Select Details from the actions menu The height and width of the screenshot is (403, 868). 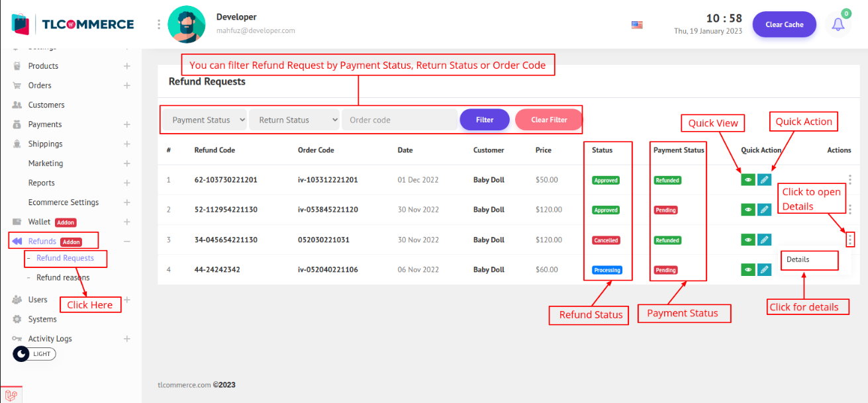[x=798, y=259]
